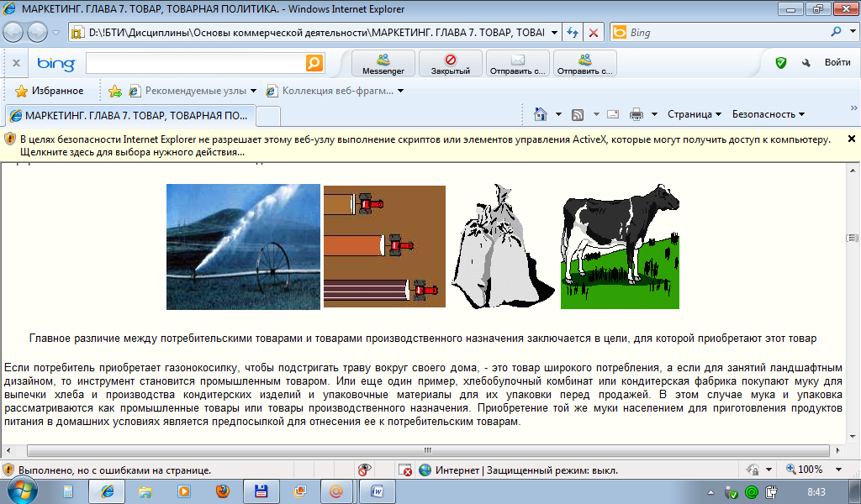Click the Home page icon

tap(541, 114)
